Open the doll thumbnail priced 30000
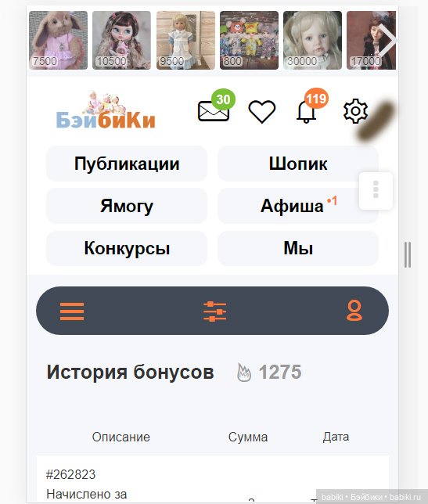This screenshot has height=504, width=428. [x=312, y=40]
